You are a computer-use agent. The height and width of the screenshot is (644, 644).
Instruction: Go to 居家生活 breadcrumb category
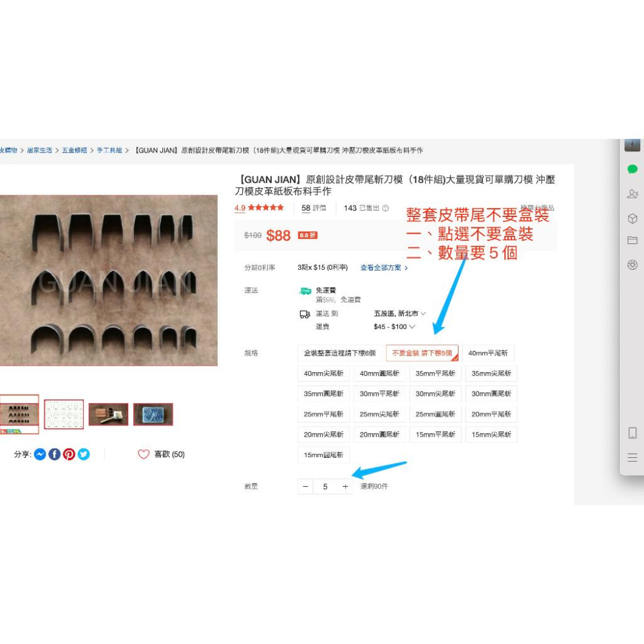pos(40,150)
